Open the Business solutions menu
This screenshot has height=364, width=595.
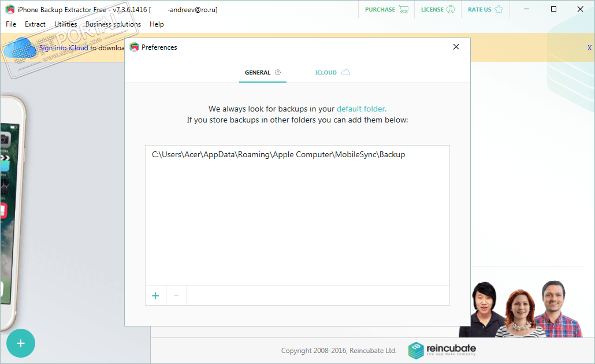pos(113,24)
